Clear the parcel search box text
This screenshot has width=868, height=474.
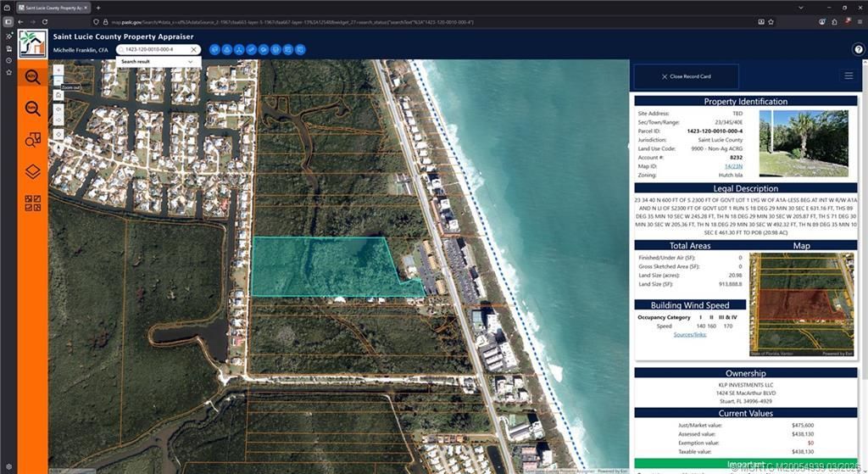coord(193,50)
